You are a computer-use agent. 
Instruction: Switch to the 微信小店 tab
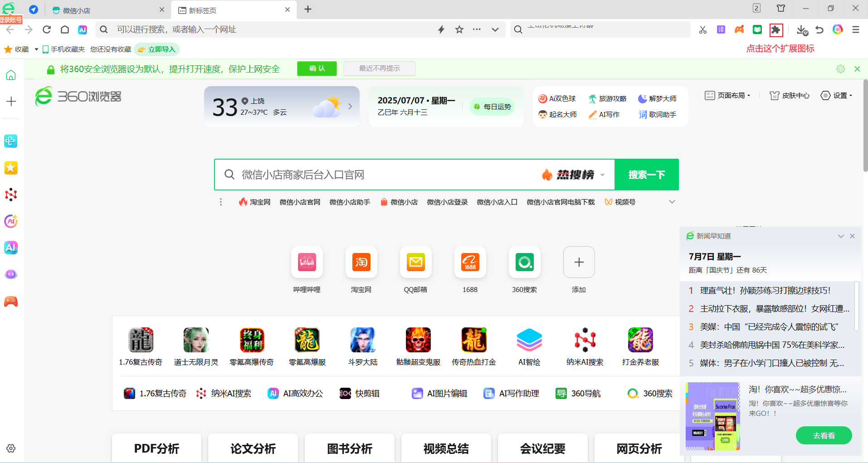coord(108,10)
